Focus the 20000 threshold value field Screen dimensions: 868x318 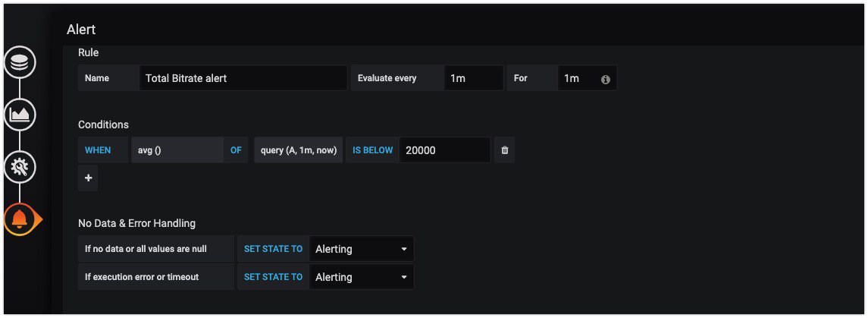444,150
